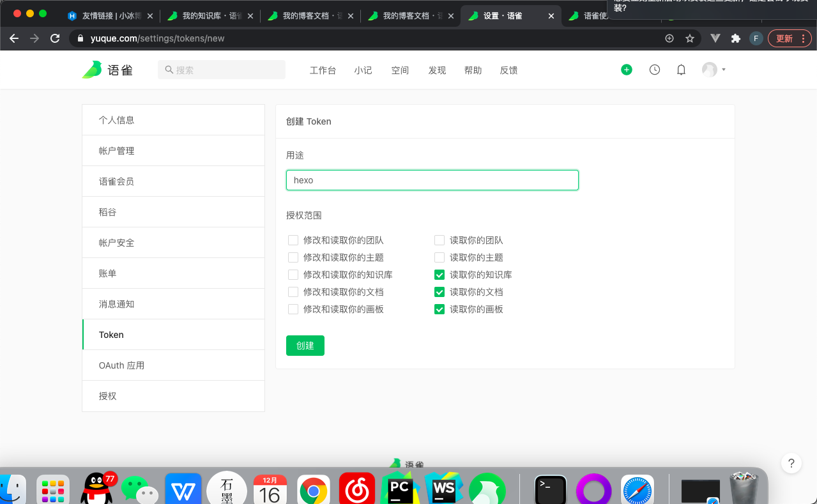Screen dimensions: 817x504
Task: Open WPS Office in the Dock
Action: 183,489
